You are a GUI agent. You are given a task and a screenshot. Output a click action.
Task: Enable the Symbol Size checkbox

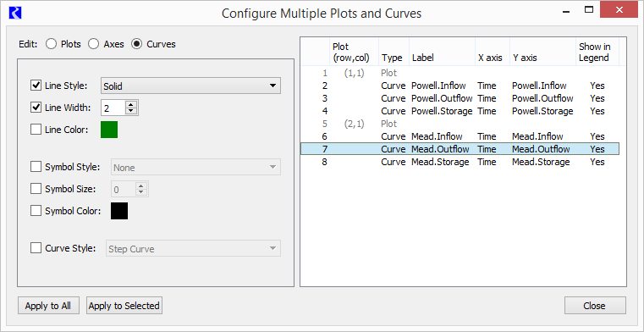pos(36,189)
